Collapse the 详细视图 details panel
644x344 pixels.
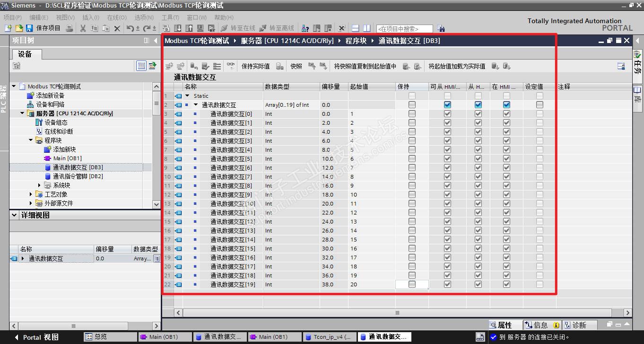pos(14,215)
